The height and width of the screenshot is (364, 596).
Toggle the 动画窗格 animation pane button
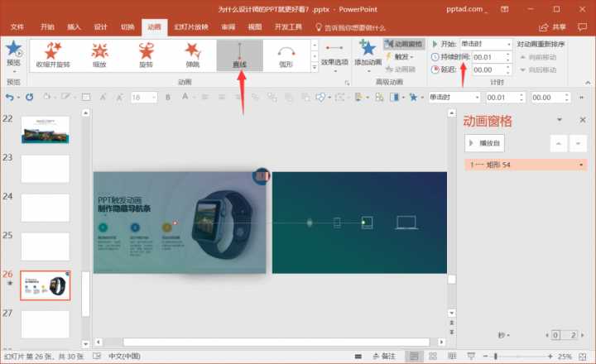click(x=405, y=44)
